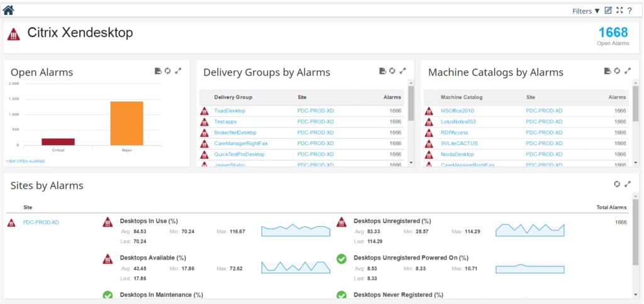Export the Open Alarms panel data

(x=158, y=71)
